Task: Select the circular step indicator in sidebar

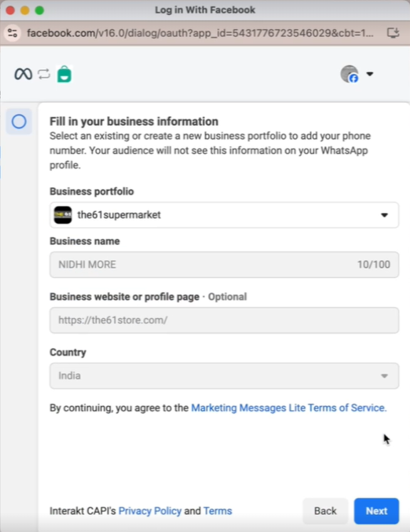Action: click(x=19, y=122)
